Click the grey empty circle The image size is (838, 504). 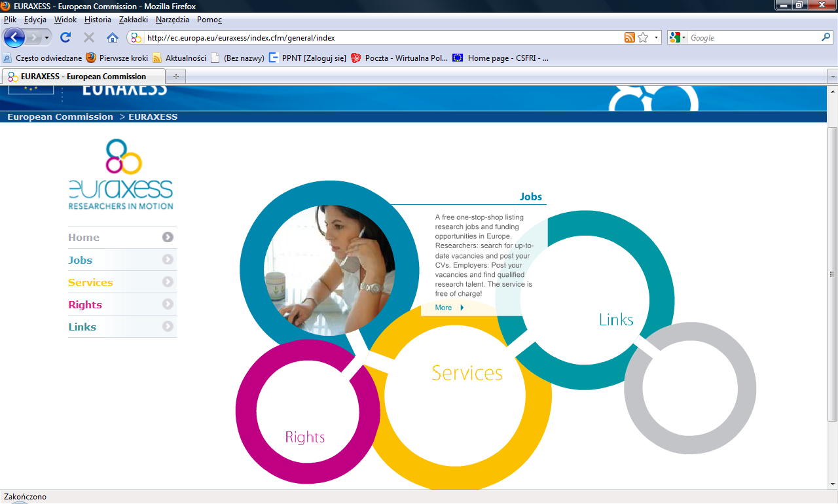click(x=690, y=388)
